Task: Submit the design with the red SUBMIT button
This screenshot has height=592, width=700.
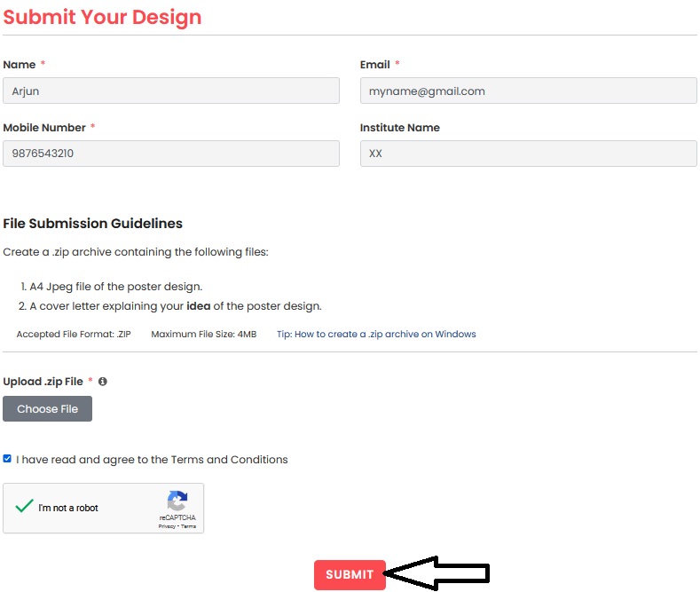Action: pos(350,575)
